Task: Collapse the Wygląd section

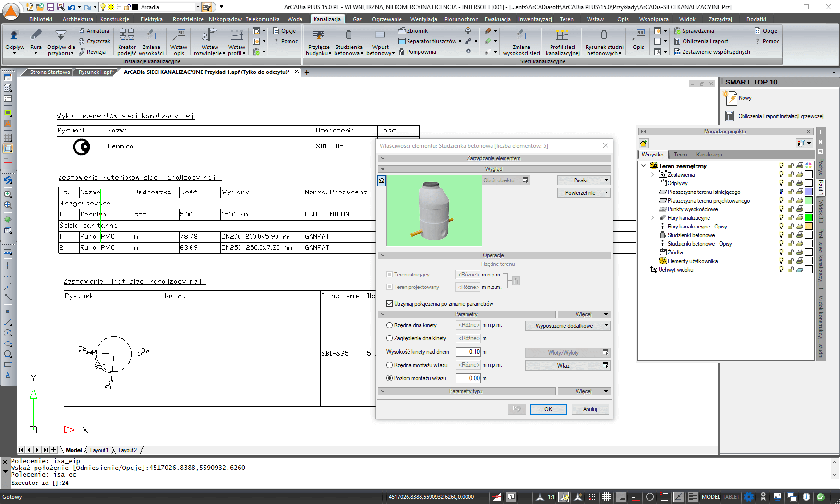Action: 383,169
